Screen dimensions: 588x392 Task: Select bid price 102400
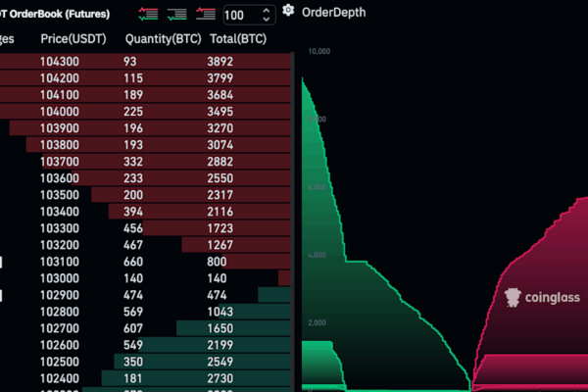(60, 378)
